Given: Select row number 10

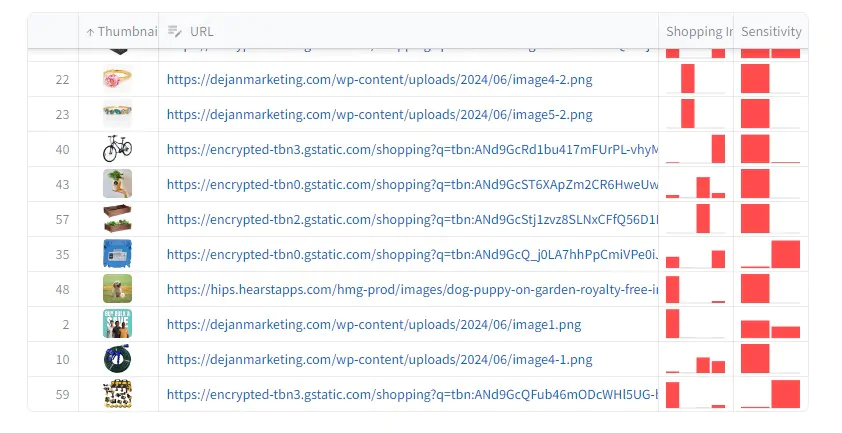Looking at the screenshot, I should coord(62,359).
